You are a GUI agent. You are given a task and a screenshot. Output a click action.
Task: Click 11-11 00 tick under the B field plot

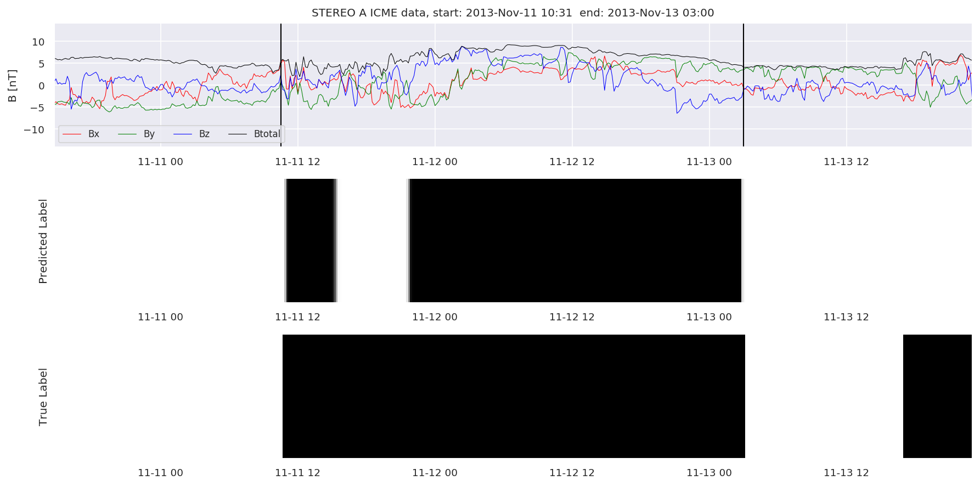click(x=160, y=162)
